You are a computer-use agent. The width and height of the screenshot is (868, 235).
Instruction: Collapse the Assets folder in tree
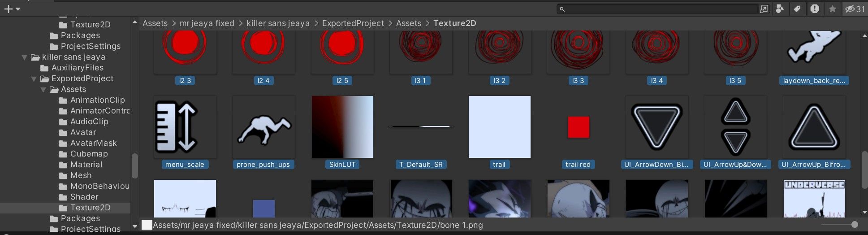(43, 89)
